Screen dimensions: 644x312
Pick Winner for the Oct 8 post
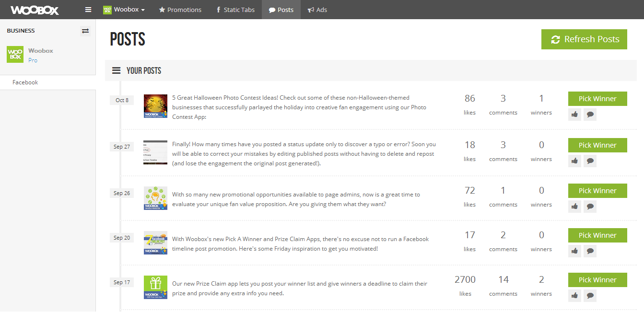point(597,99)
